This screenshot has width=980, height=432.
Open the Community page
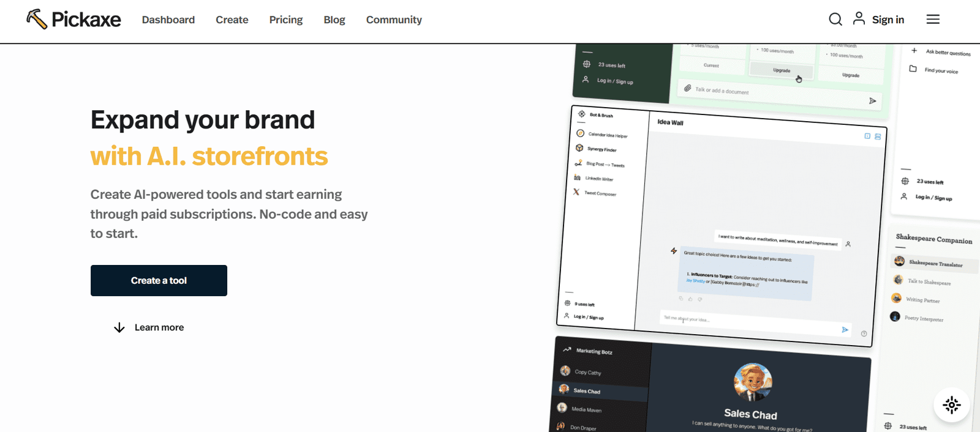point(394,20)
